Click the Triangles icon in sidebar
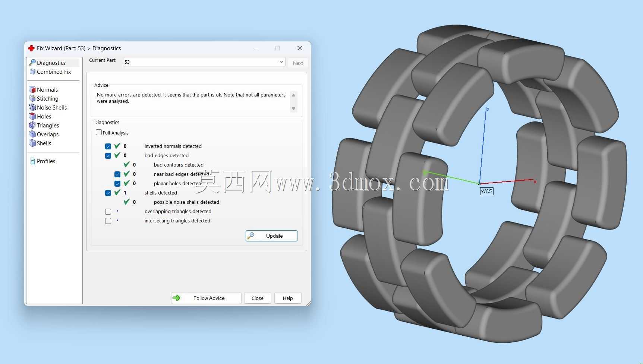643x364 pixels. [32, 125]
